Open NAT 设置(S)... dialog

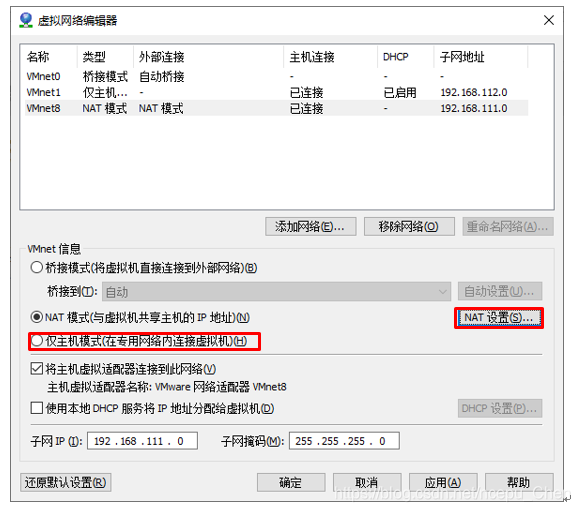coord(499,317)
